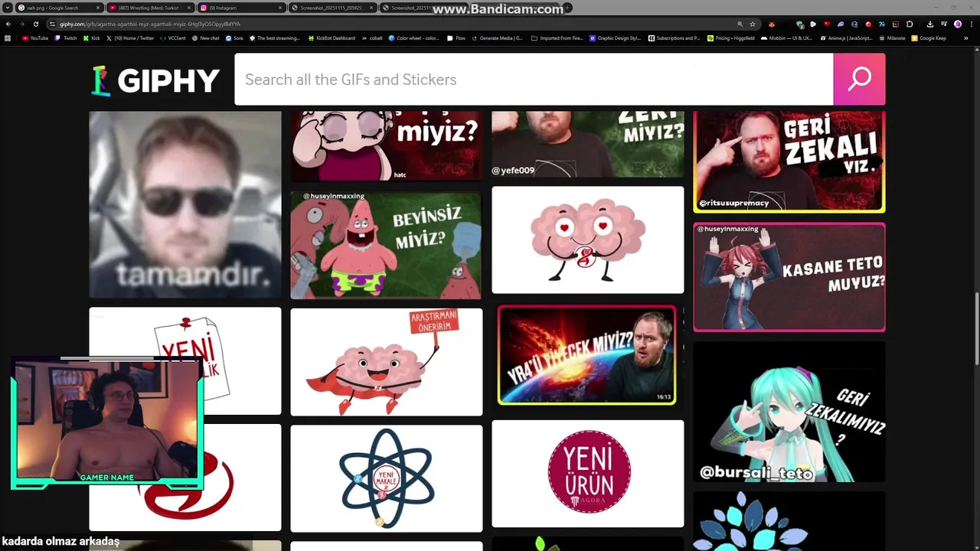
Task: Open the tab search dropdown arrow
Action: (8, 8)
